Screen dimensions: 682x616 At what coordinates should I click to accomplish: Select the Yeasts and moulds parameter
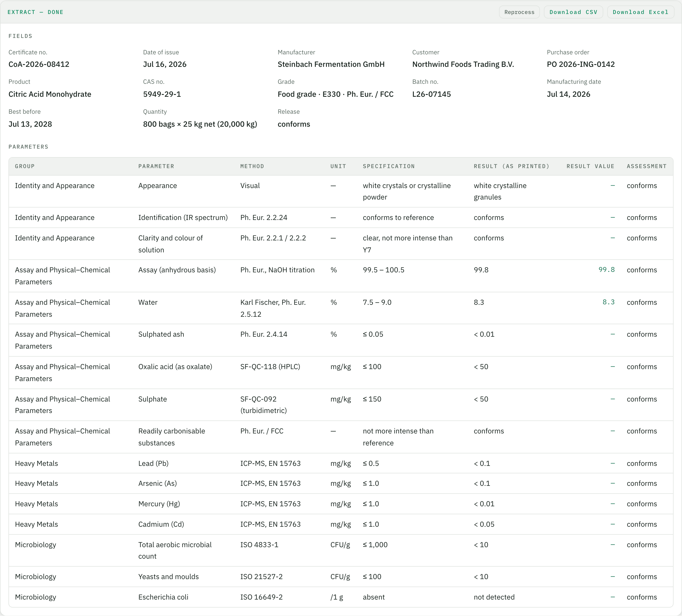point(169,577)
